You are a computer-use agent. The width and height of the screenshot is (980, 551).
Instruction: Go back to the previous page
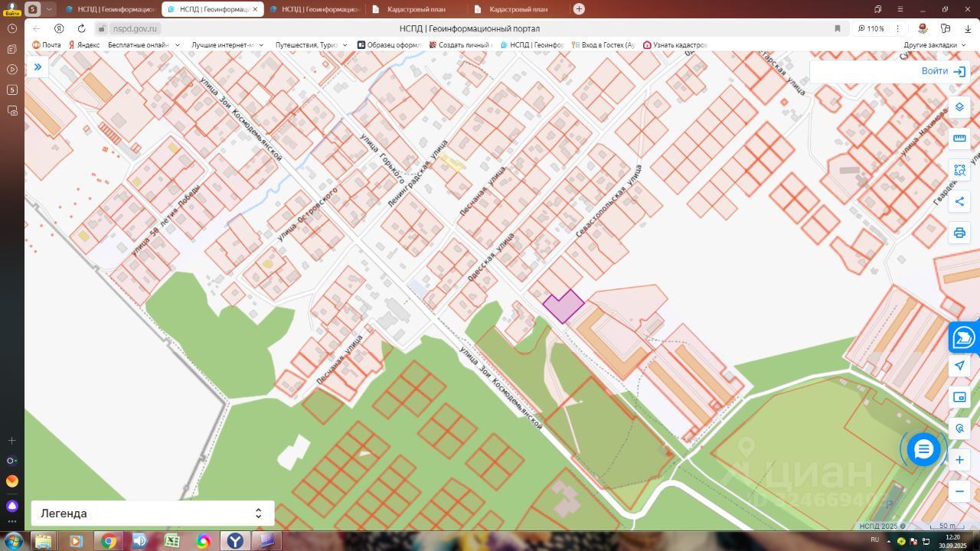pos(37,28)
